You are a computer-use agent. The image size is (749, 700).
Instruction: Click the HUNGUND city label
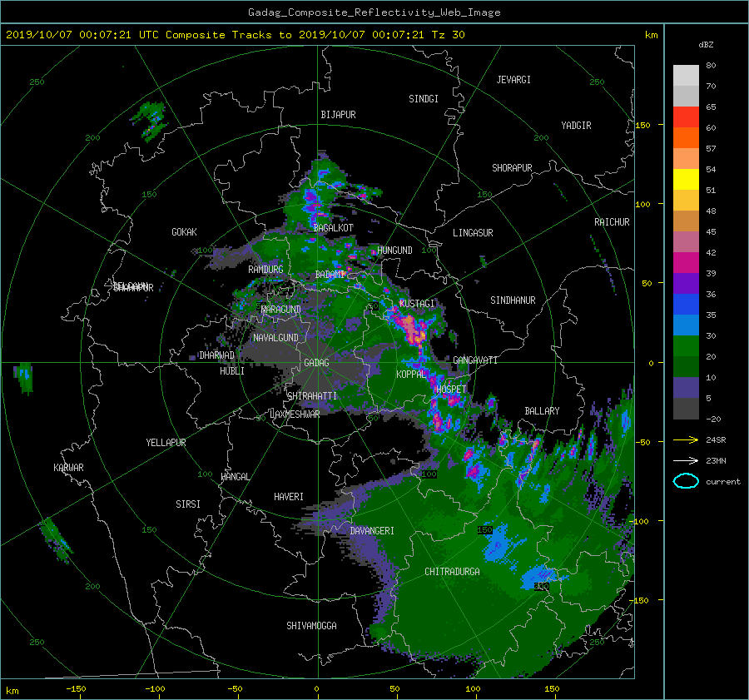(394, 250)
